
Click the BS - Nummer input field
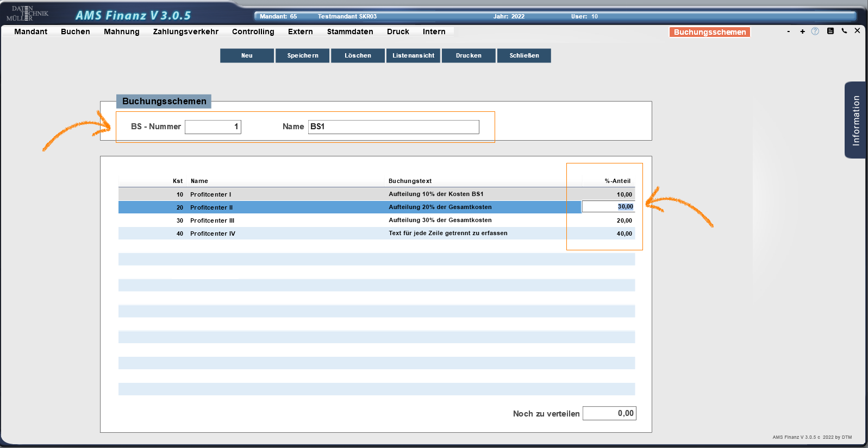[x=213, y=127]
